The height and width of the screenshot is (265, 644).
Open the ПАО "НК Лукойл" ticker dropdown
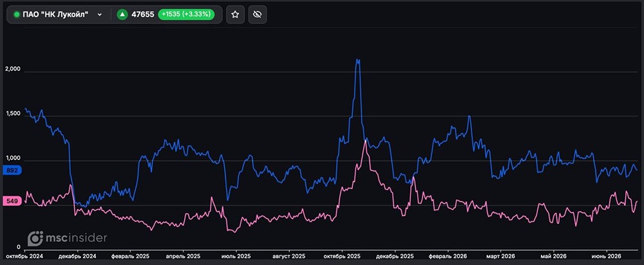[x=58, y=15]
